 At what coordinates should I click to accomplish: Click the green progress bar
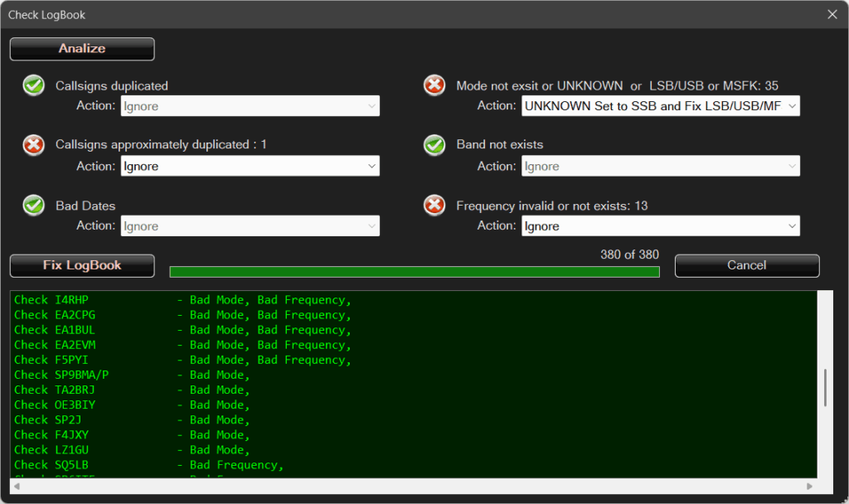click(x=414, y=271)
